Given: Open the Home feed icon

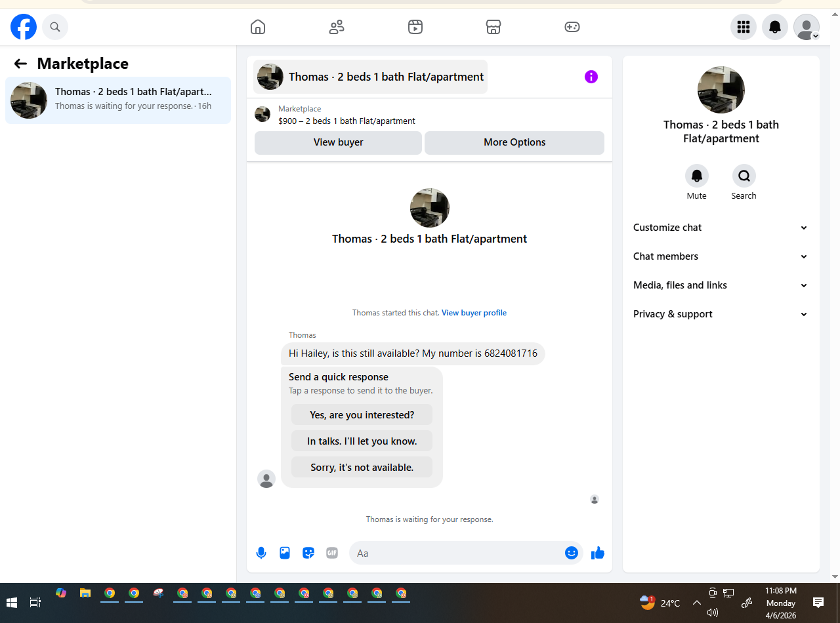Looking at the screenshot, I should click(258, 27).
